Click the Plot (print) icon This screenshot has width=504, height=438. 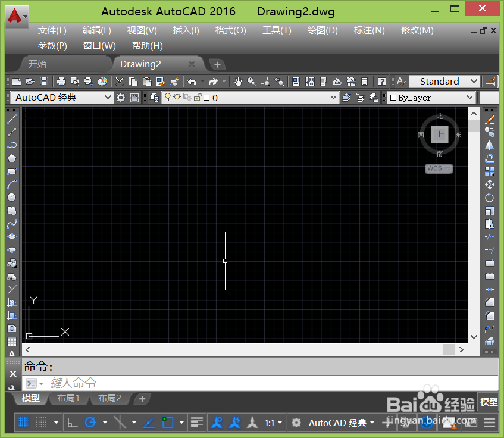(x=61, y=82)
